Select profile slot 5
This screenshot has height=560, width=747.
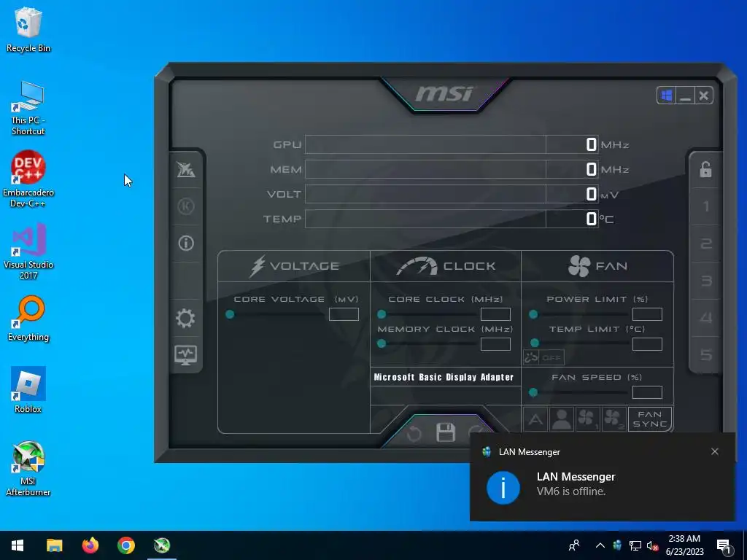pos(705,355)
